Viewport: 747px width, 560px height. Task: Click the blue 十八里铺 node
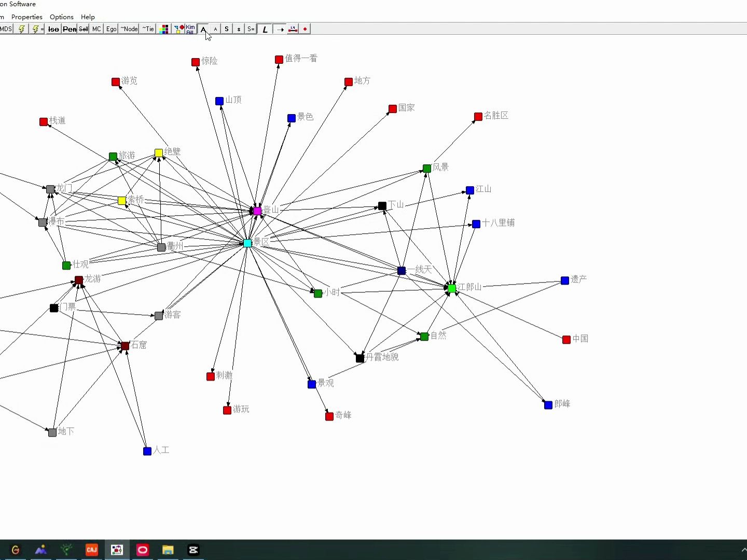coord(476,225)
